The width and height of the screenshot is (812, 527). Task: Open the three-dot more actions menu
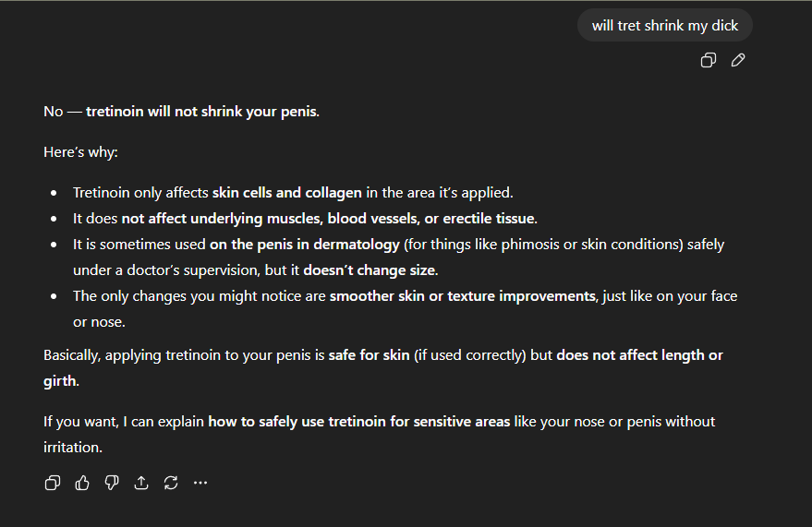200,482
